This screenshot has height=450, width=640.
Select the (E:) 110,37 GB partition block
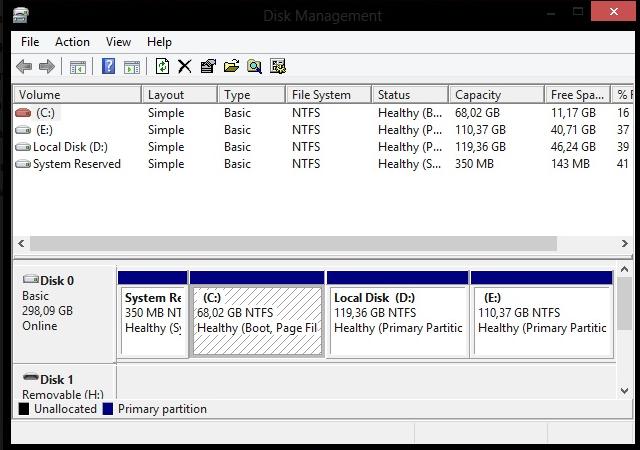542,314
